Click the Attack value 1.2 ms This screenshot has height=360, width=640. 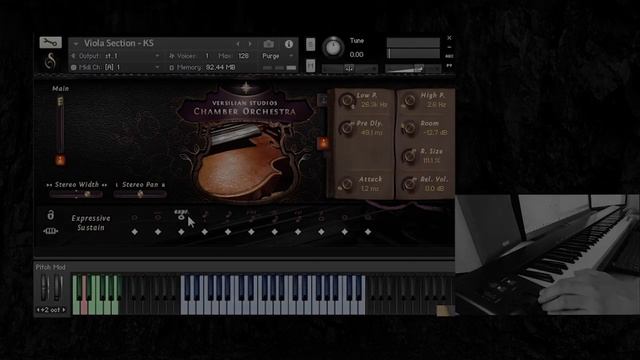click(x=370, y=189)
